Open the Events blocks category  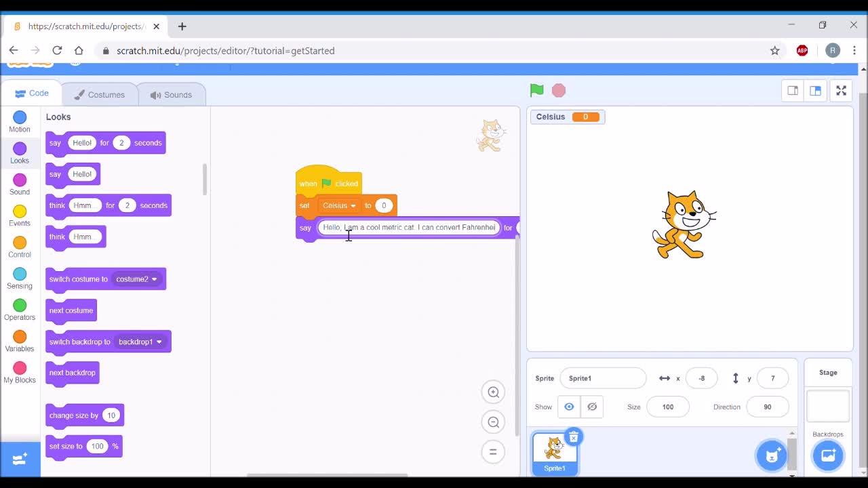[20, 216]
